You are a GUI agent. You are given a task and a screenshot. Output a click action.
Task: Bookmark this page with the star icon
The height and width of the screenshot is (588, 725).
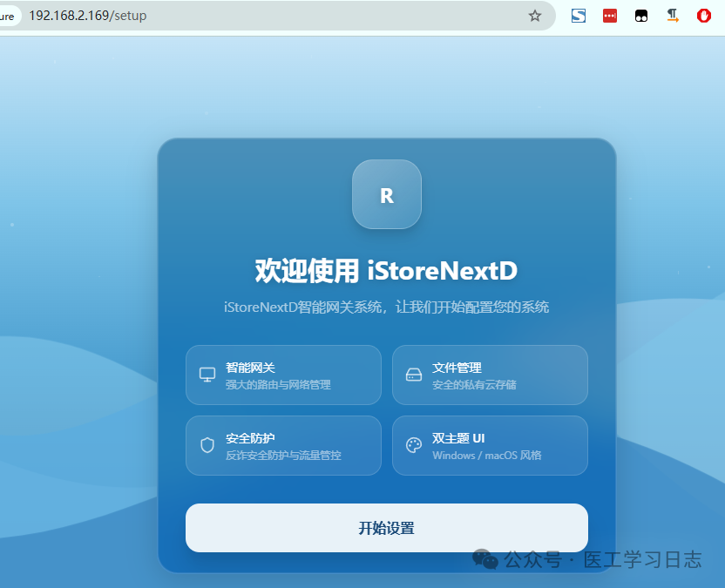point(535,16)
